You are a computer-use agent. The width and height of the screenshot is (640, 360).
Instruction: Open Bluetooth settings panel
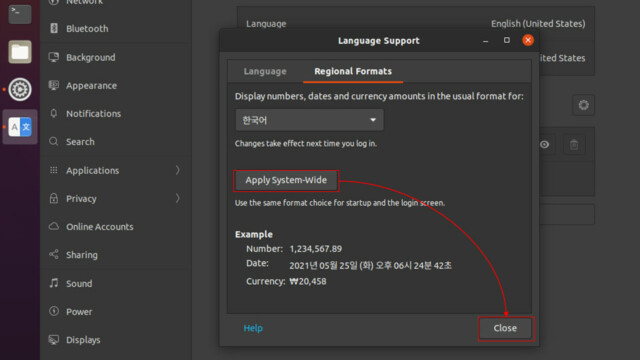coord(116,28)
